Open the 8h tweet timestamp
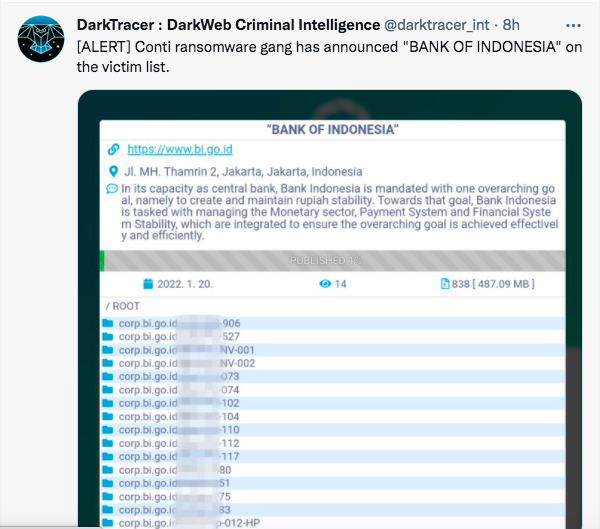This screenshot has height=529, width=600. click(x=511, y=25)
